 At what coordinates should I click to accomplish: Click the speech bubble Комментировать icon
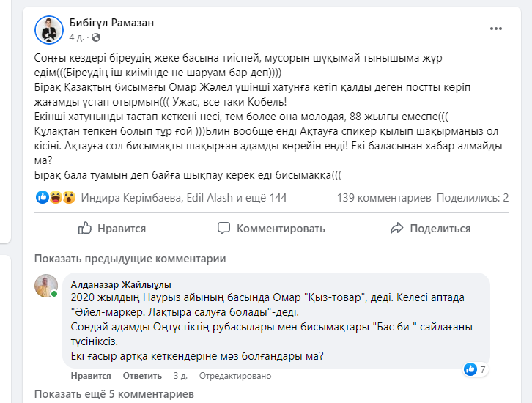(x=224, y=228)
